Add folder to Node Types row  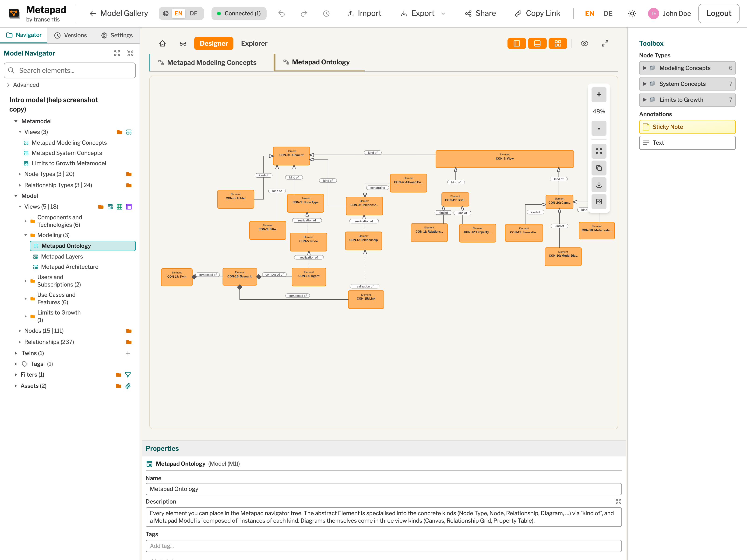[x=129, y=174]
